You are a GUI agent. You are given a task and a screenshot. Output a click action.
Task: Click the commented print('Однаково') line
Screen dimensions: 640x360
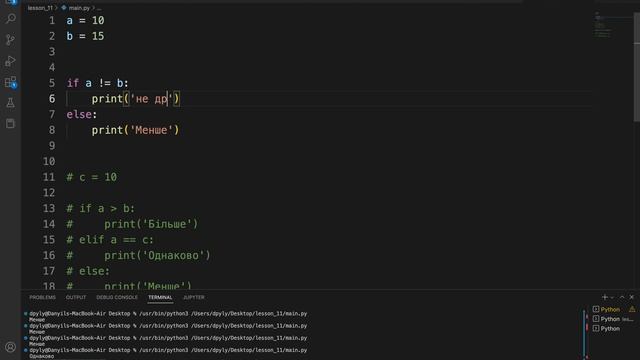(x=138, y=255)
